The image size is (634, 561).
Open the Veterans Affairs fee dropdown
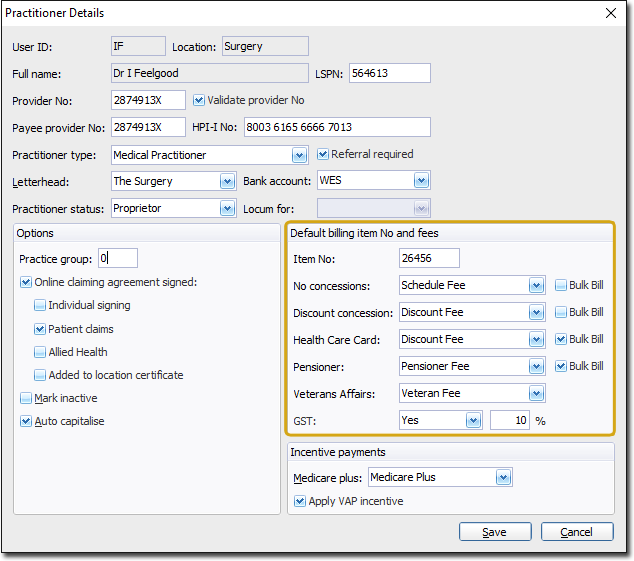pyautogui.click(x=537, y=393)
